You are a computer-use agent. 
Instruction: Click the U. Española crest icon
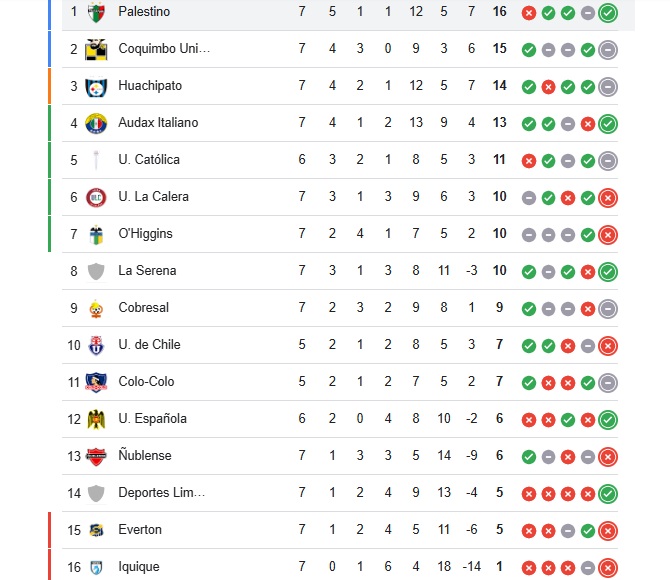pos(96,419)
